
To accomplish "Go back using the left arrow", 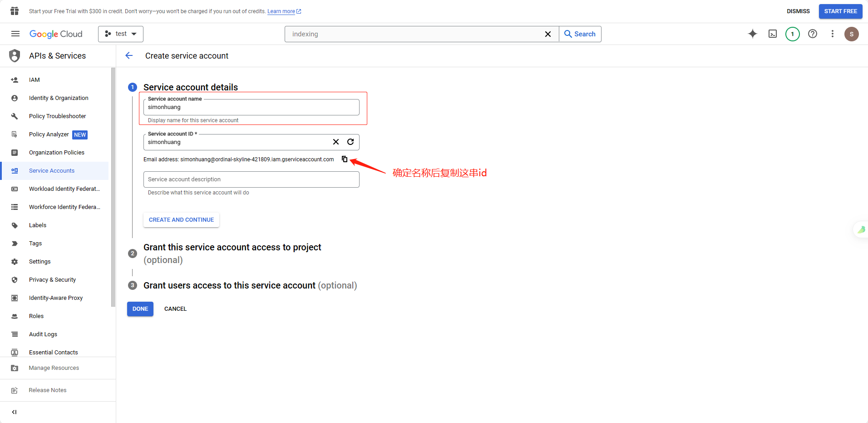I will tap(129, 55).
